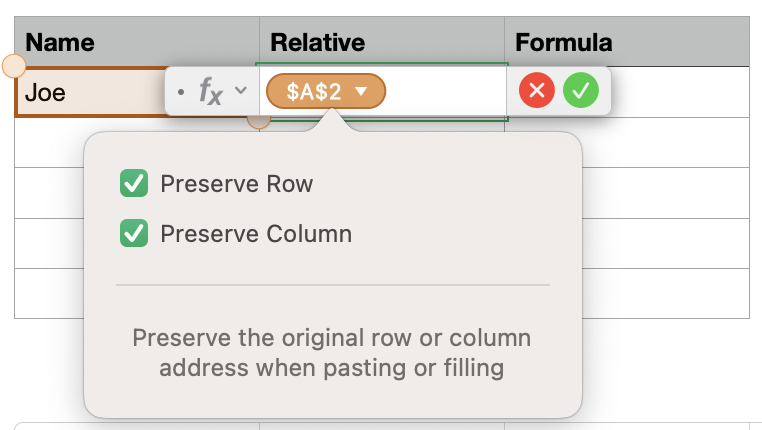Viewport: 762px width, 430px height.
Task: Click the green accept formula checkmark
Action: click(x=580, y=92)
